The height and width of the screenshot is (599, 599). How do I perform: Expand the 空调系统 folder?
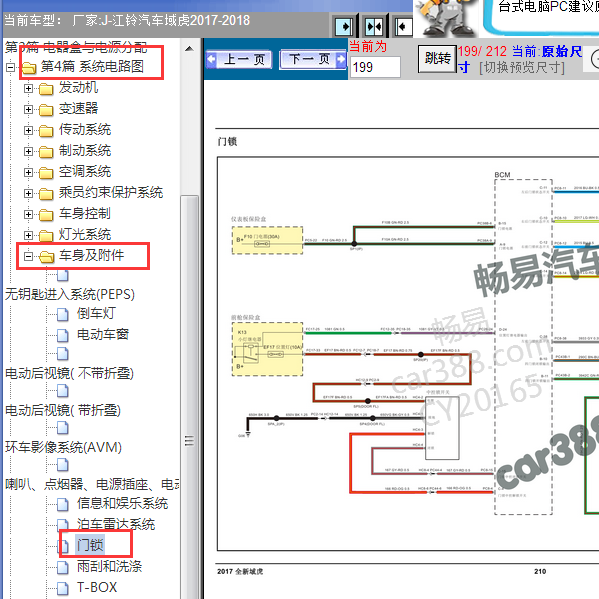[28, 172]
